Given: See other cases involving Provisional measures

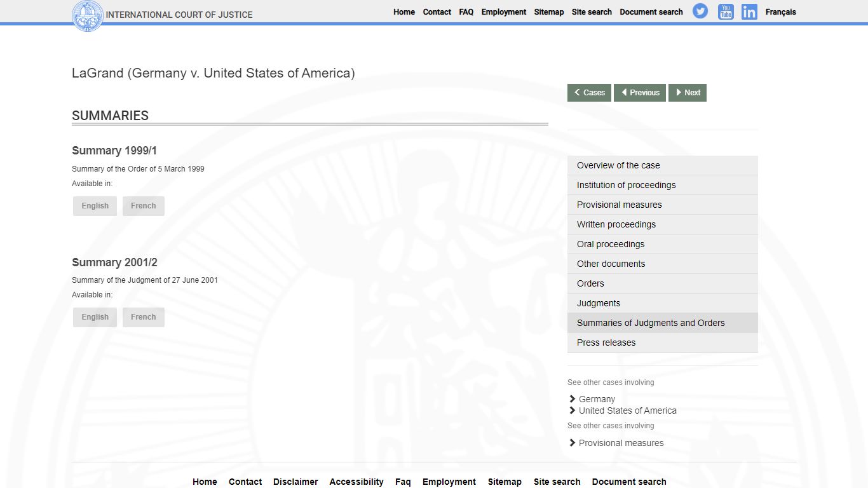Looking at the screenshot, I should [x=621, y=443].
